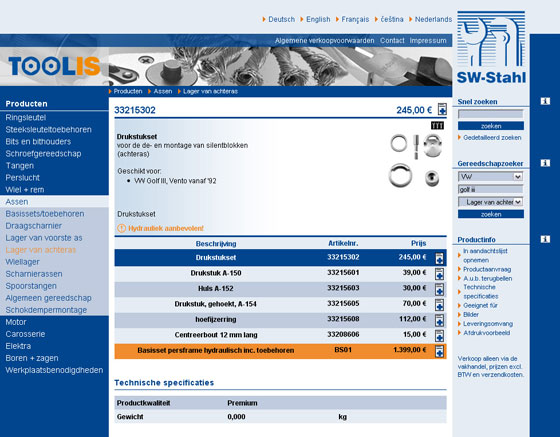Switch language to čeština
The image size is (560, 437).
[x=392, y=19]
